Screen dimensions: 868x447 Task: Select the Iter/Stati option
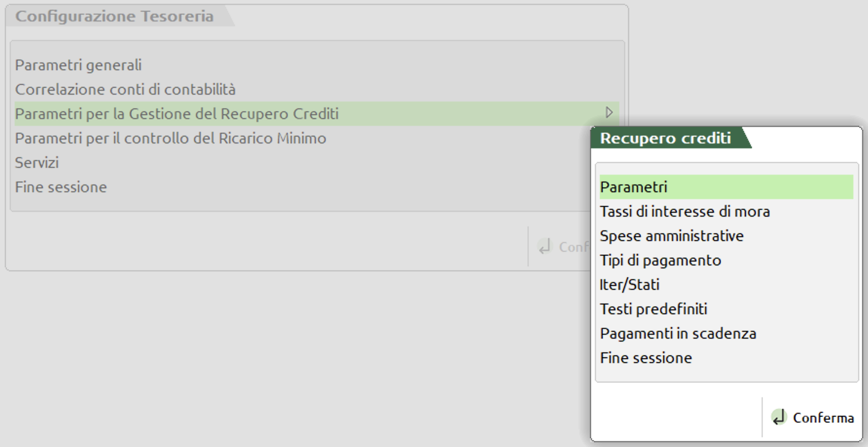[x=630, y=284]
